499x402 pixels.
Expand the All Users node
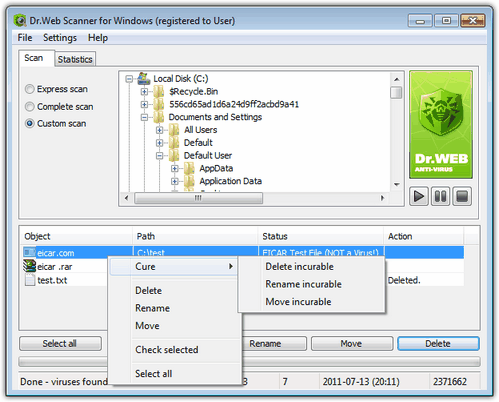(160, 130)
